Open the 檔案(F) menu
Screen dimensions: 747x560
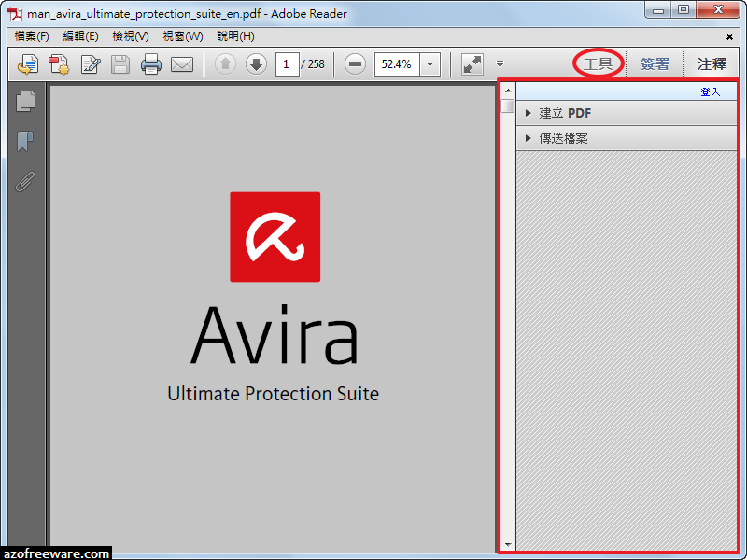(32, 36)
